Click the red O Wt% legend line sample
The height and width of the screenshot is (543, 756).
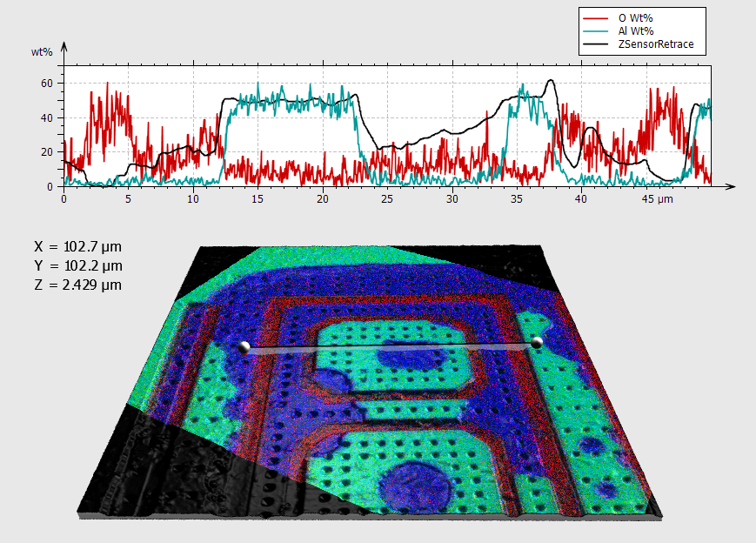click(x=596, y=18)
